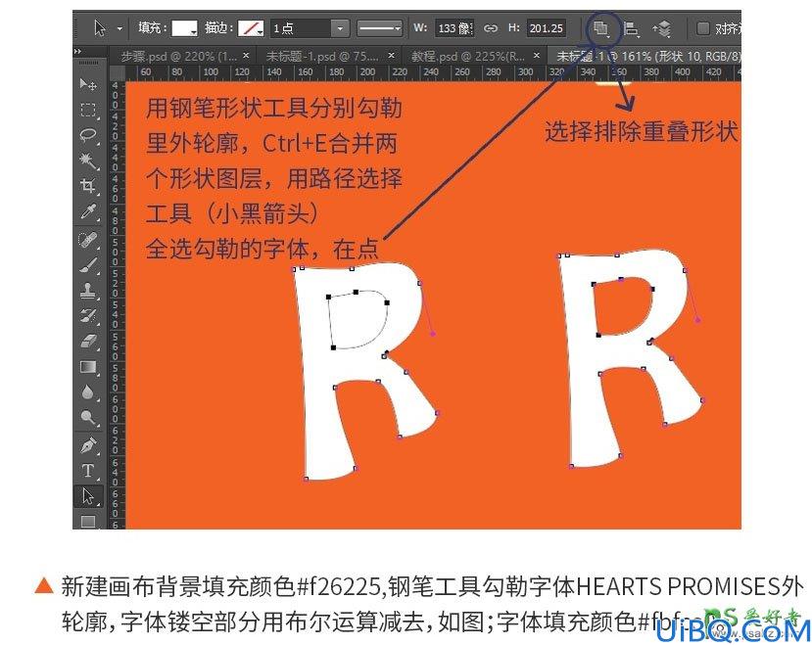Select the Clone Stamp tool
Image resolution: width=812 pixels, height=645 pixels.
[x=88, y=291]
